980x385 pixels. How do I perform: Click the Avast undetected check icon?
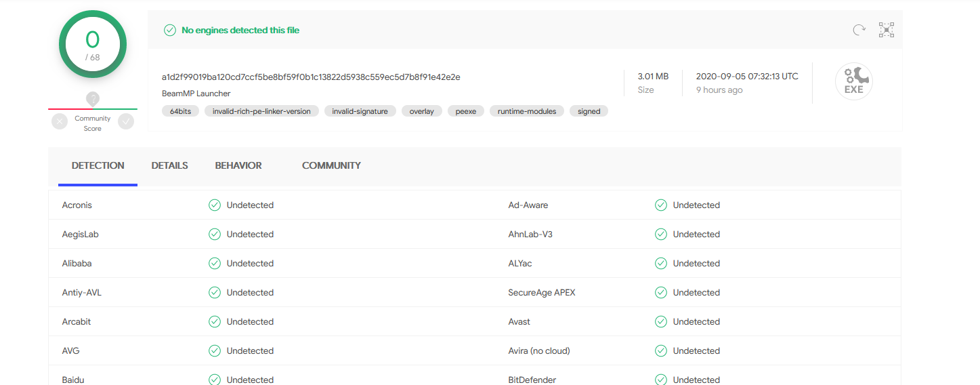[x=661, y=321]
